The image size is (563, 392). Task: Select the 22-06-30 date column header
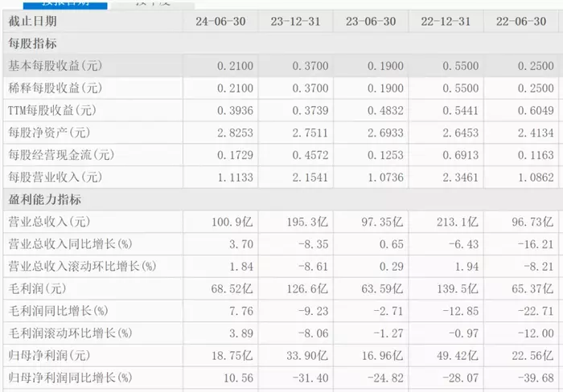(x=521, y=21)
